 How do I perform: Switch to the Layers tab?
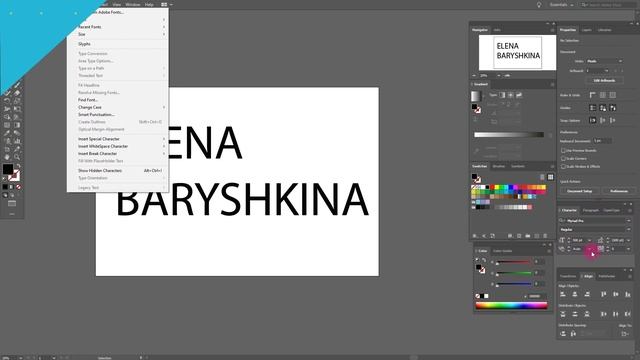(587, 30)
